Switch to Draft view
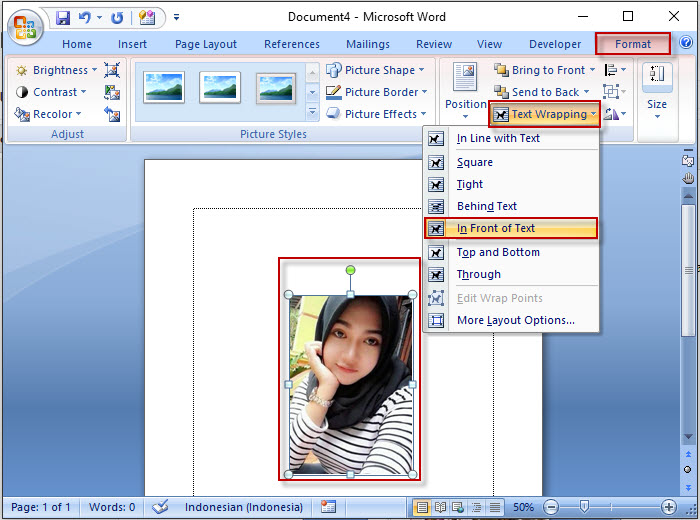700x520 pixels. (495, 508)
